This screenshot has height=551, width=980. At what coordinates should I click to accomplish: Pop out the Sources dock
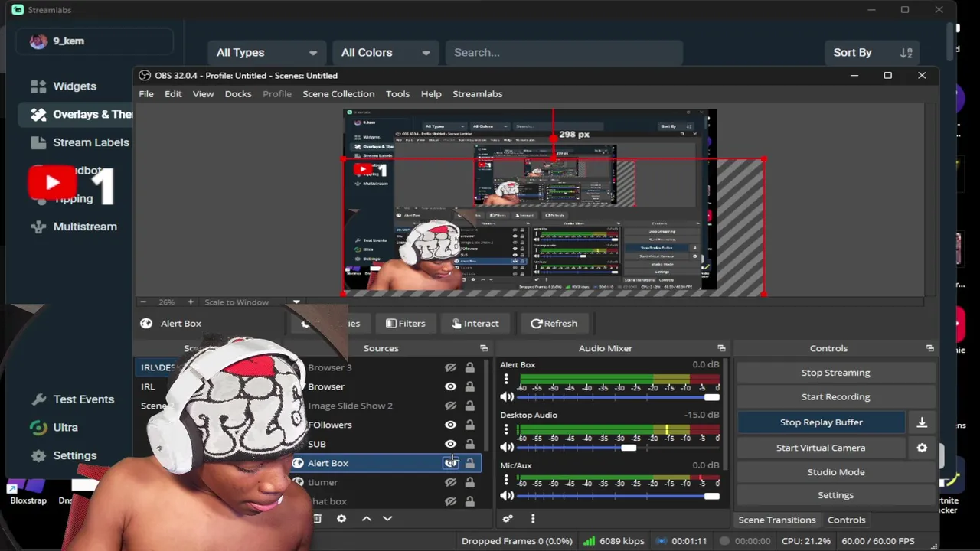coord(484,349)
